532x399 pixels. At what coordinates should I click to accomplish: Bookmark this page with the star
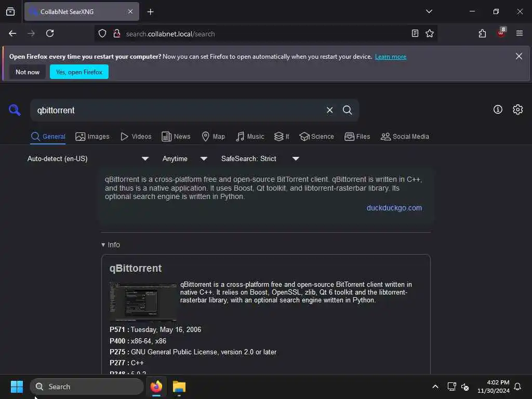[x=430, y=34]
